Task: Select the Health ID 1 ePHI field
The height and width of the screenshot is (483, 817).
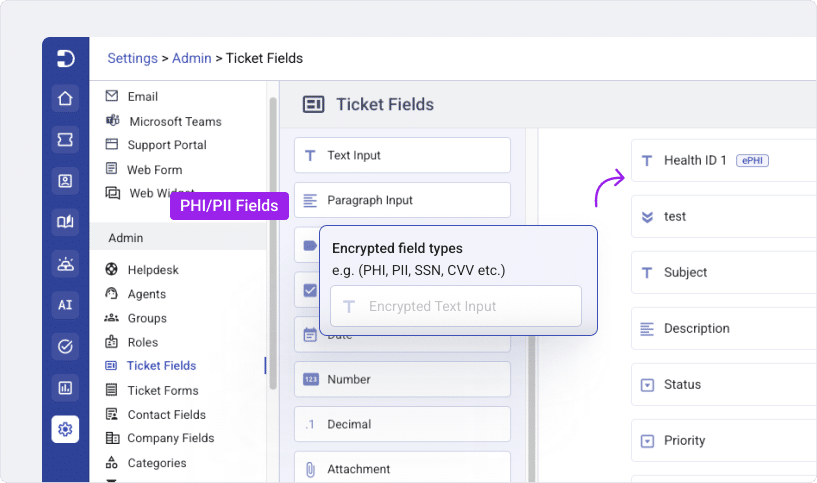Action: click(724, 160)
